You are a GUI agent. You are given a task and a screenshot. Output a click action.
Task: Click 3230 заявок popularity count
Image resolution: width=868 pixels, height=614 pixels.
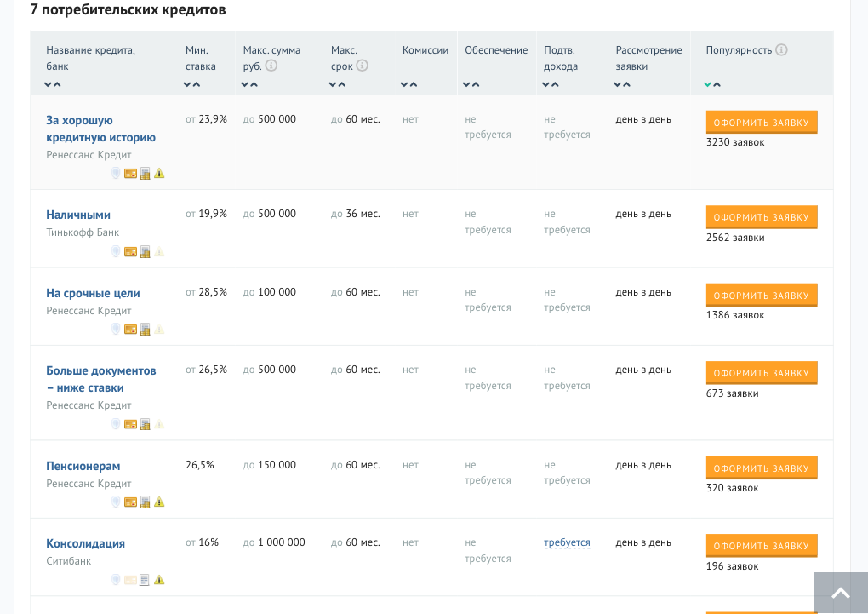point(735,142)
